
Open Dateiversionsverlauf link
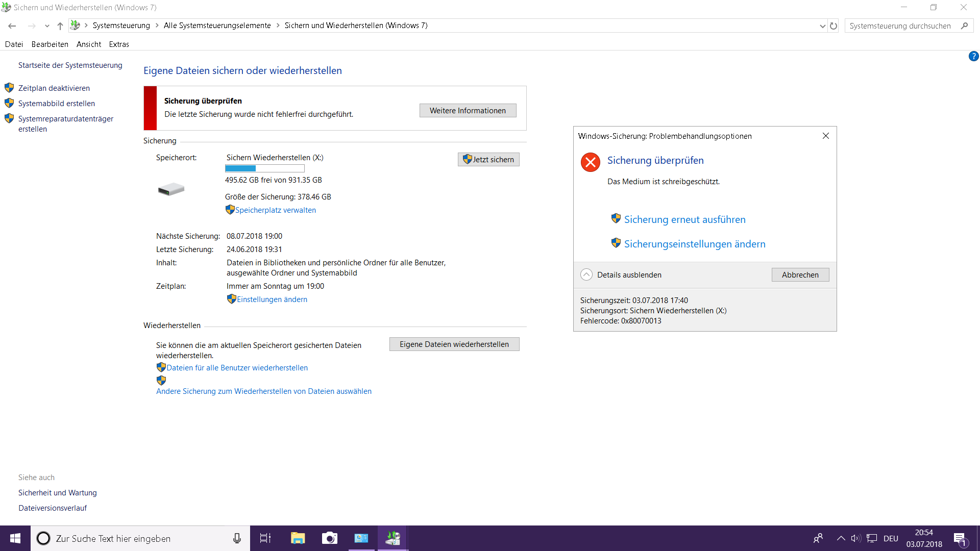coord(53,508)
